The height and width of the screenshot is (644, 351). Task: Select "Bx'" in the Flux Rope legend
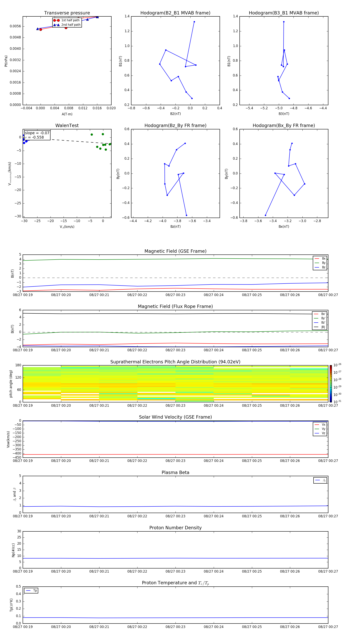(x=320, y=314)
